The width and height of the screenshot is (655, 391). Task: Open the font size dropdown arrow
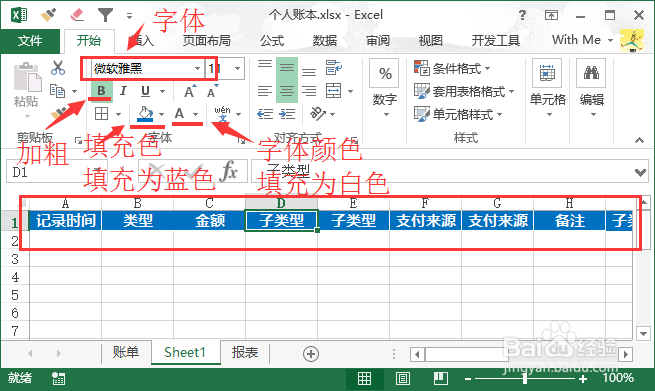point(237,68)
